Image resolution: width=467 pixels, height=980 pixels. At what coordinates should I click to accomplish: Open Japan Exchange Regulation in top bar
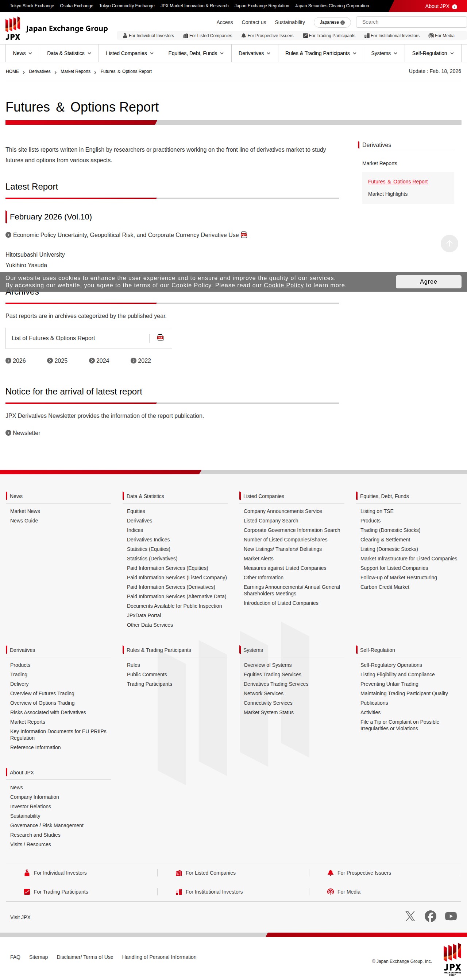pyautogui.click(x=262, y=6)
